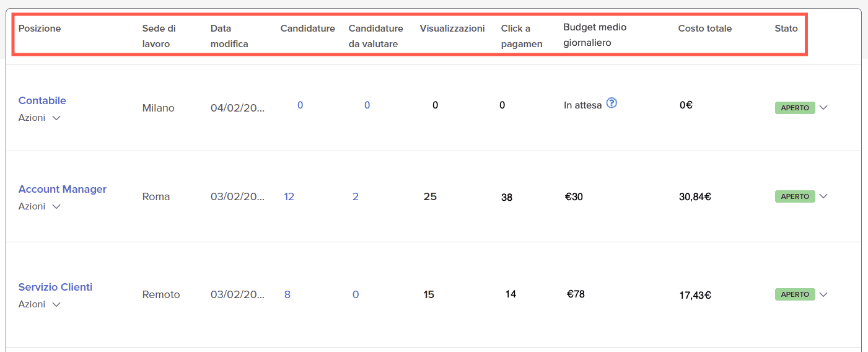Expand Azioni menu under Servizio Clienti

(x=40, y=304)
